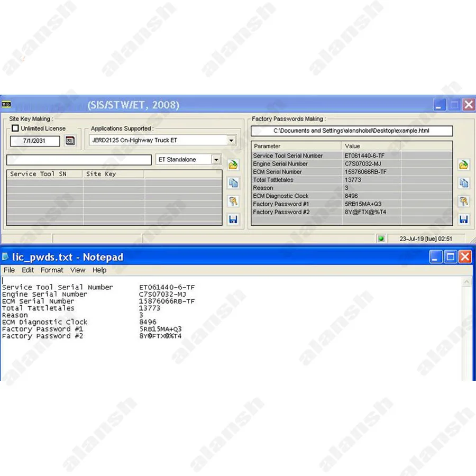This screenshot has height=476, width=476.
Task: Open the Edit menu in Notepad
Action: (x=28, y=270)
